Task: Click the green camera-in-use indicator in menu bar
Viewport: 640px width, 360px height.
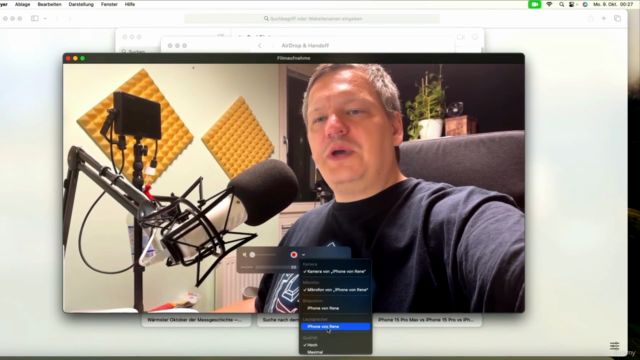Action: click(x=534, y=4)
